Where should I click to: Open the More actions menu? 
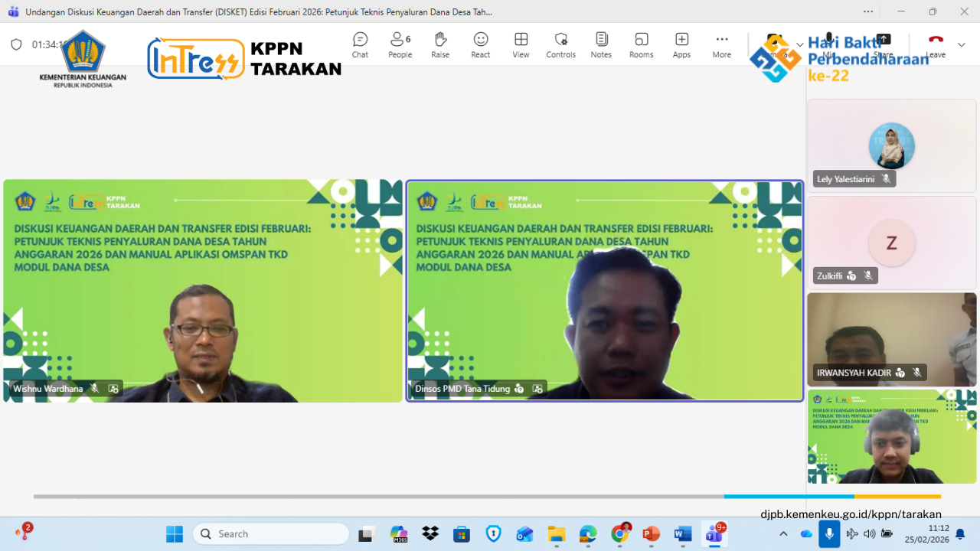pyautogui.click(x=721, y=44)
